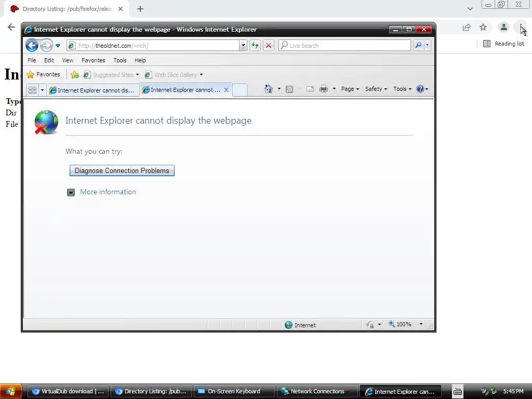Open Chrome three-dot menu
This screenshot has height=399, width=532.
(521, 27)
